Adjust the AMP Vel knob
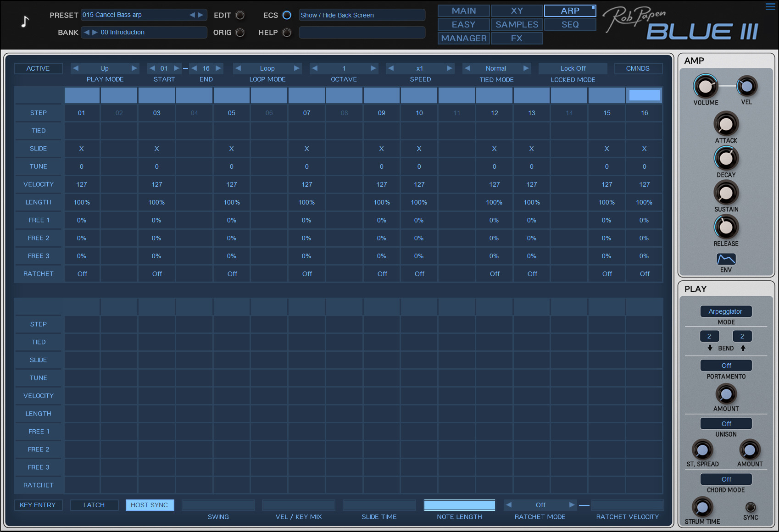 click(x=746, y=86)
